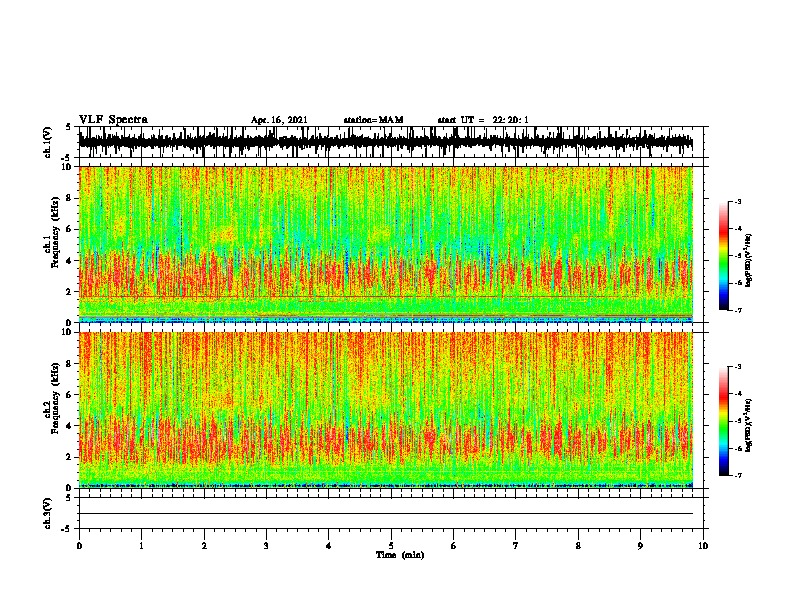Click the ch.1 spectrogram image
The width and height of the screenshot is (792, 612).
[386, 244]
